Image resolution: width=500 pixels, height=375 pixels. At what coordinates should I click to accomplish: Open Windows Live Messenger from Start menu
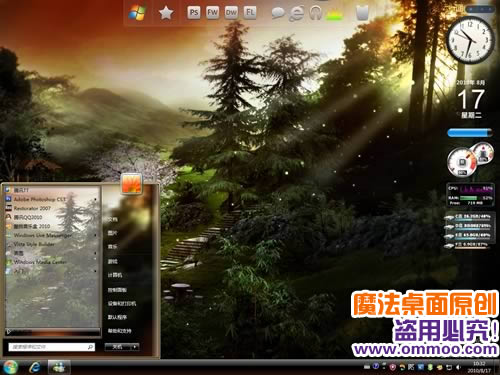(x=52, y=235)
